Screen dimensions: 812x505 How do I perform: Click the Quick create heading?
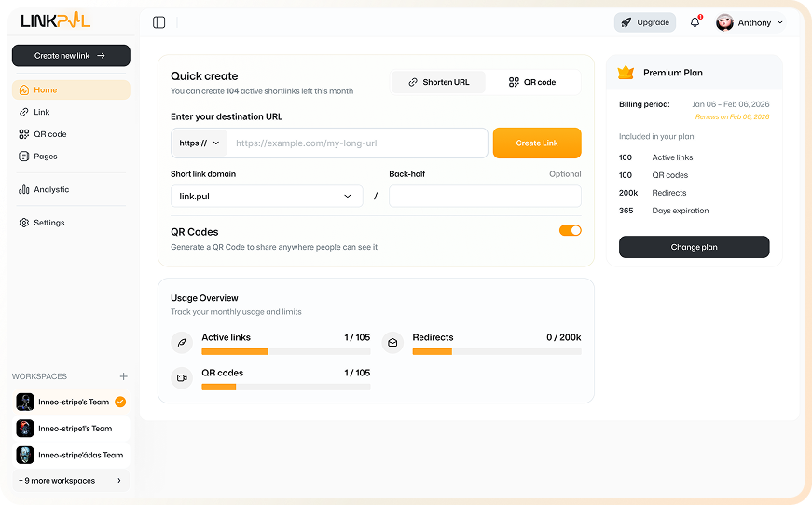(204, 76)
